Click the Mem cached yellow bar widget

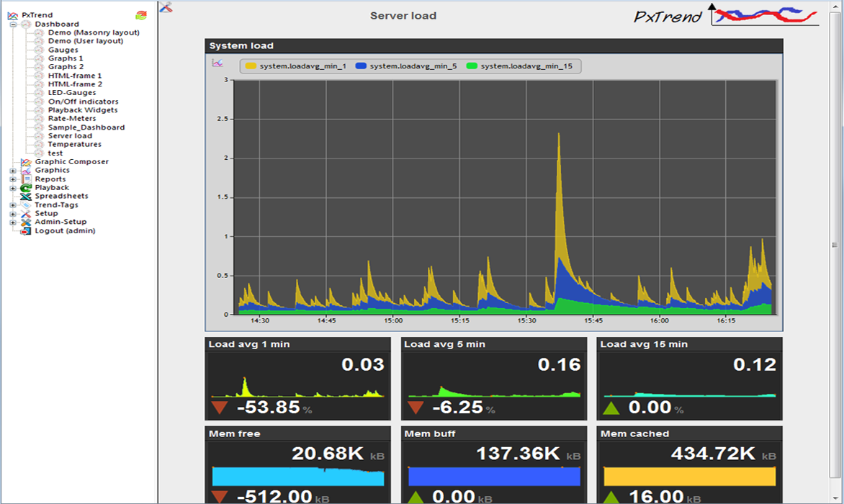(x=689, y=476)
